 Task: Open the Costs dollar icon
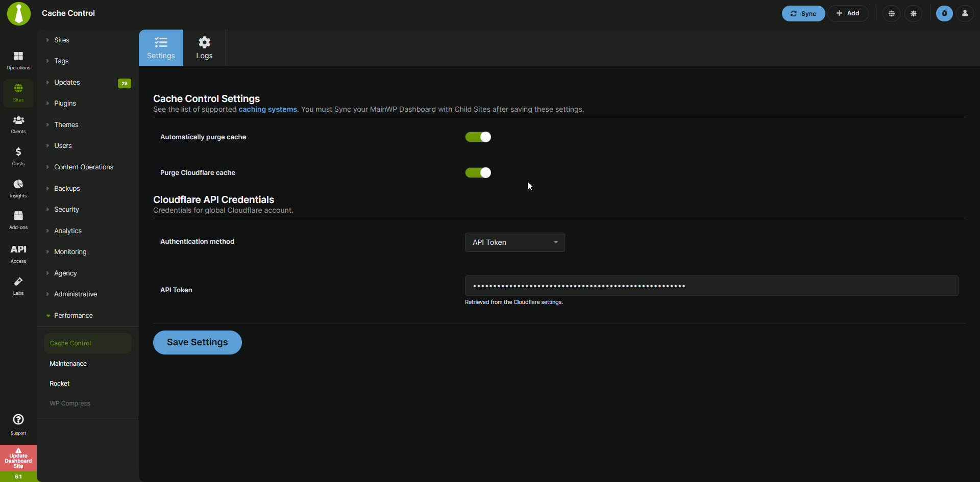coord(18,156)
